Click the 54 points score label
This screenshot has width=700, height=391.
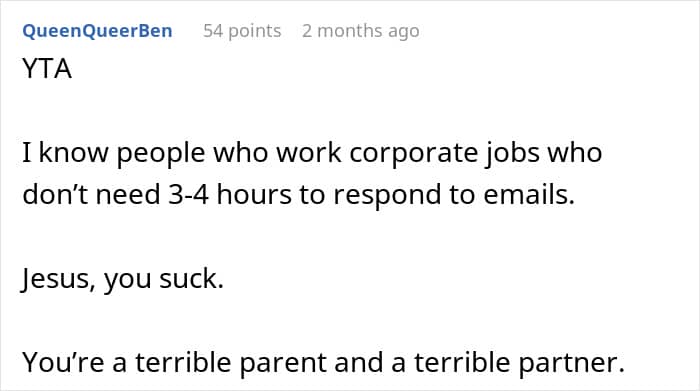242,31
